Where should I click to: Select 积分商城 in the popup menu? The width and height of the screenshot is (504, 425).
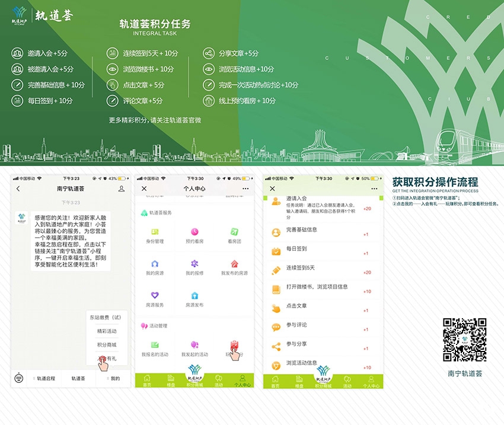107,345
